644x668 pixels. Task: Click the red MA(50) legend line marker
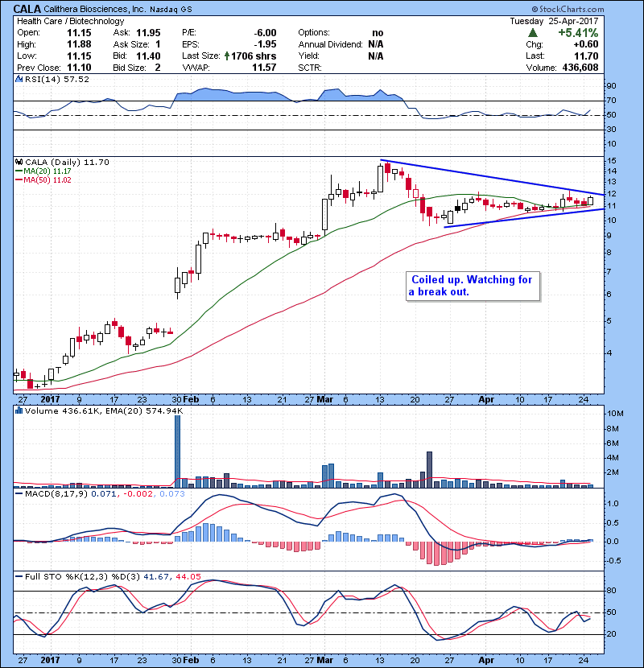[x=19, y=180]
